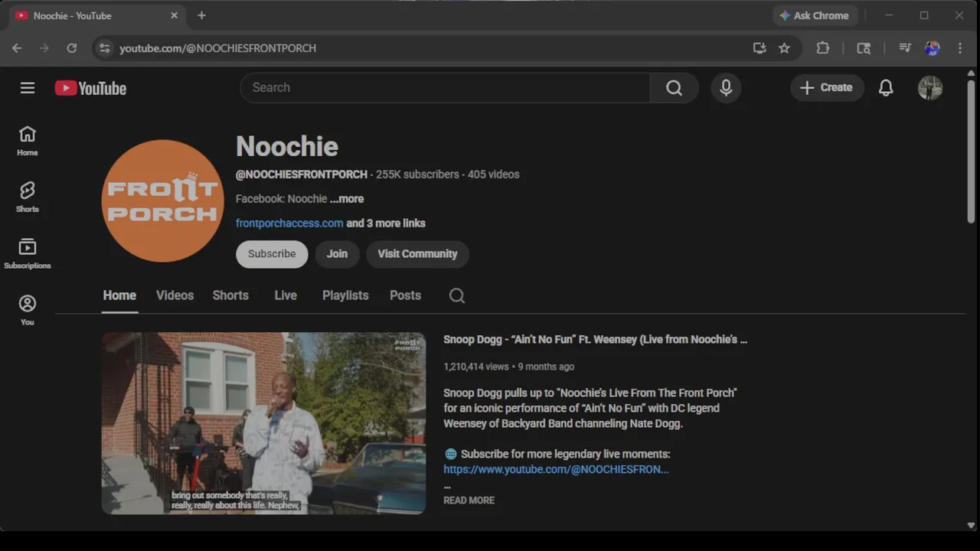Click the '1,210,414 views' text
The height and width of the screenshot is (551, 980).
coord(476,367)
